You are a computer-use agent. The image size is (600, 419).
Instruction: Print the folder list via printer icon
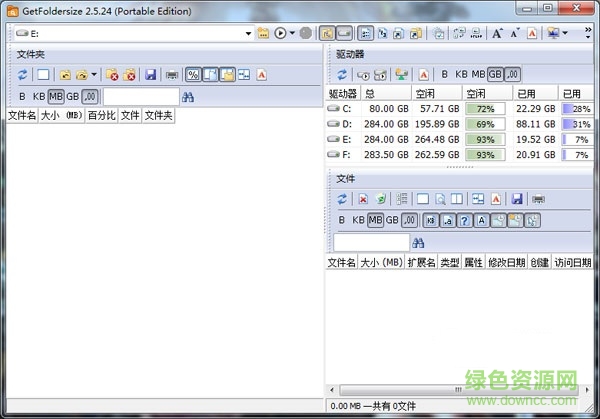tap(172, 75)
